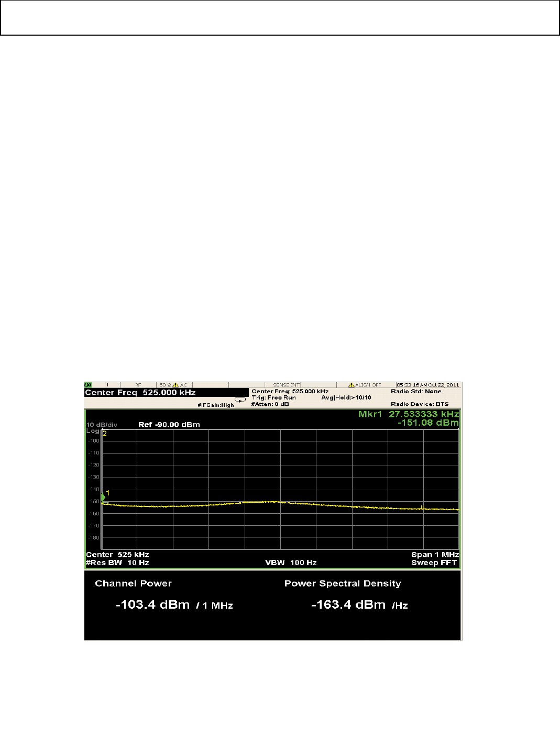Click the -100 y-axis label
Screen dimensions: 560x756
[93, 441]
